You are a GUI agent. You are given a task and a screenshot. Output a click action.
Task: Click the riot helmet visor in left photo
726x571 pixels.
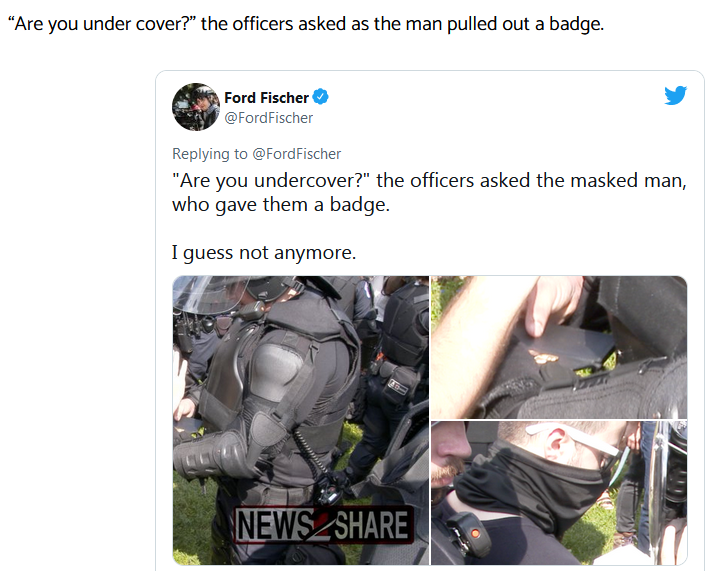(211, 295)
